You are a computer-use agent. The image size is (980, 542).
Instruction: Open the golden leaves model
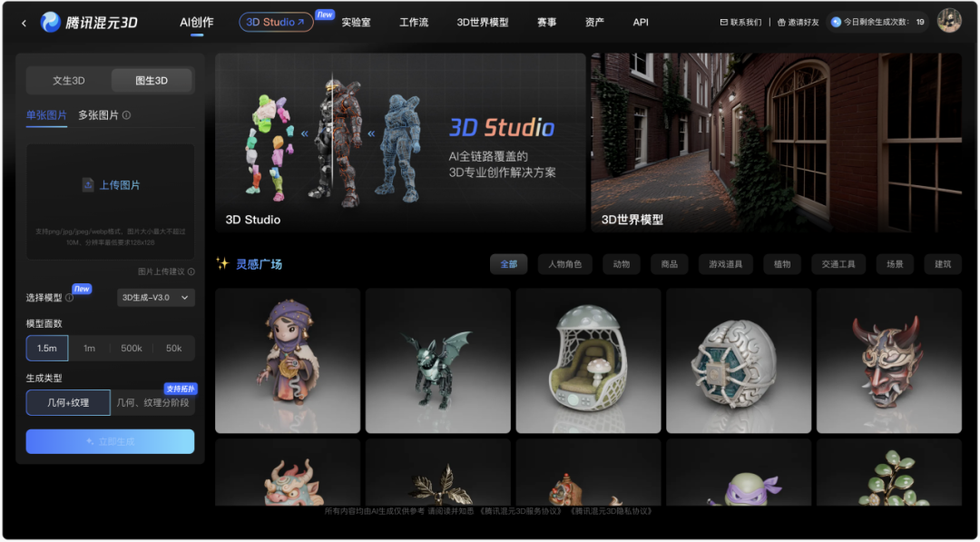click(x=438, y=472)
